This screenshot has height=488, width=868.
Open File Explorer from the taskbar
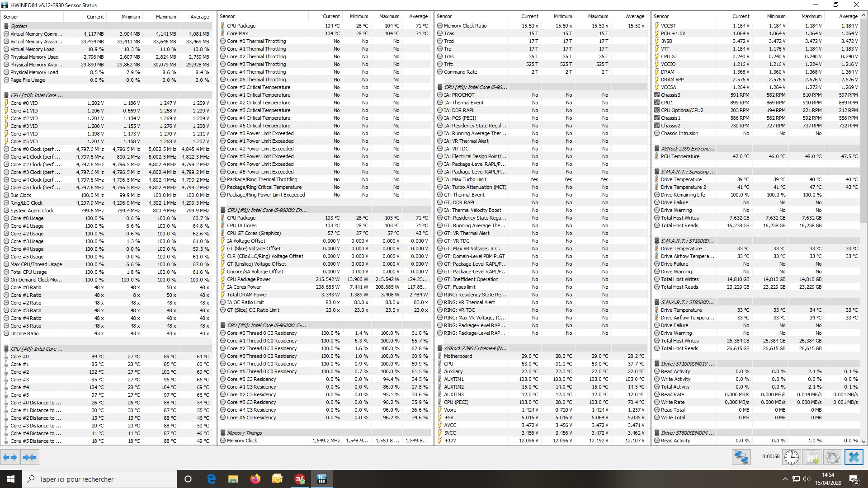pos(233,479)
